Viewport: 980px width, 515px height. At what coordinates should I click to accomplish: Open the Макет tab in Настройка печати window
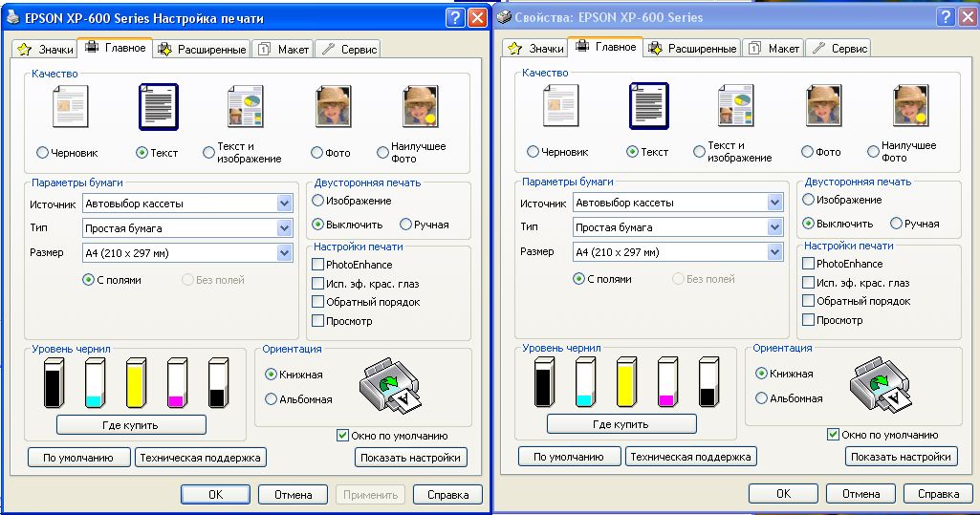283,50
